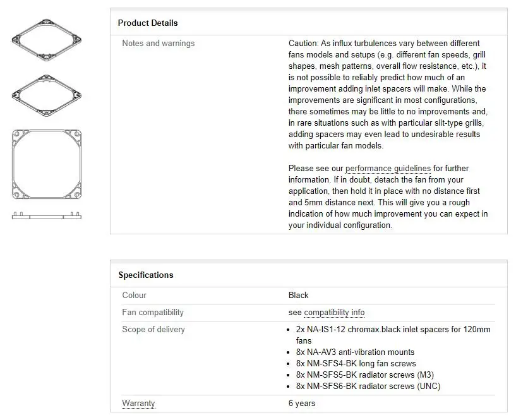Click the Colour row label

point(135,296)
